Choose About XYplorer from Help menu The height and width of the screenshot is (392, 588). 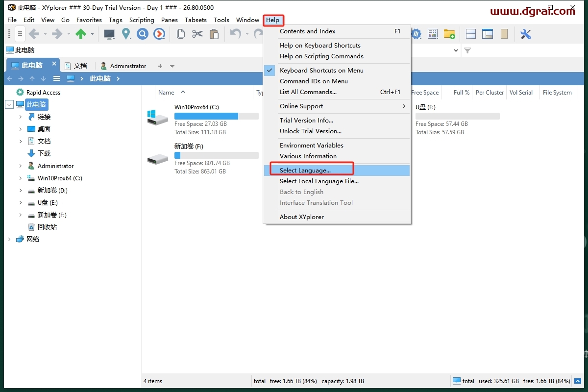337,217
